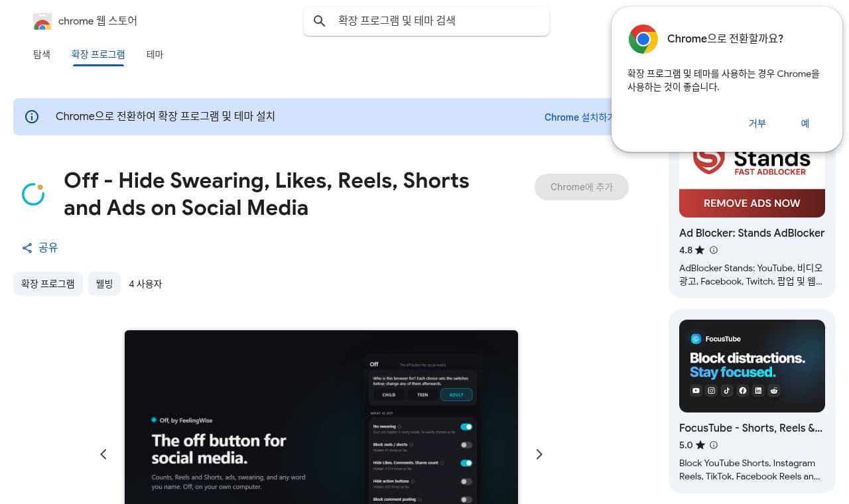Click the Chrome에 추가 button
The height and width of the screenshot is (504, 849).
pos(582,187)
